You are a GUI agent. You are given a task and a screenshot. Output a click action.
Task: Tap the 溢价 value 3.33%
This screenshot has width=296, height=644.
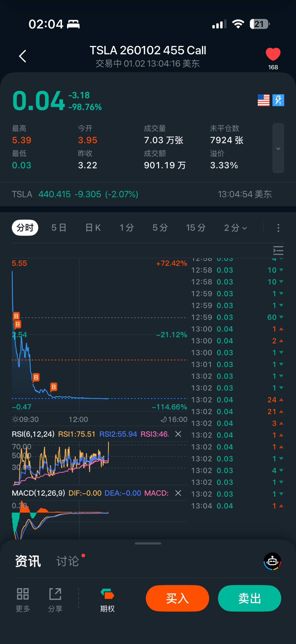click(224, 165)
